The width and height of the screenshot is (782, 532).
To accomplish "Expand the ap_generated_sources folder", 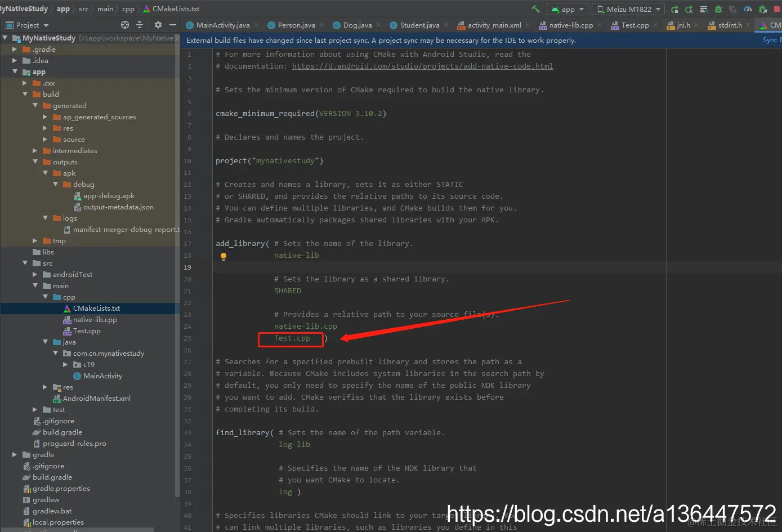I will click(46, 117).
